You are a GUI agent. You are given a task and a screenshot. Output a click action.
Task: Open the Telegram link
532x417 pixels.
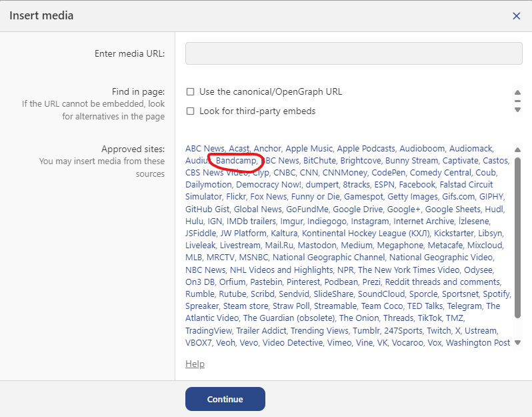(x=464, y=306)
